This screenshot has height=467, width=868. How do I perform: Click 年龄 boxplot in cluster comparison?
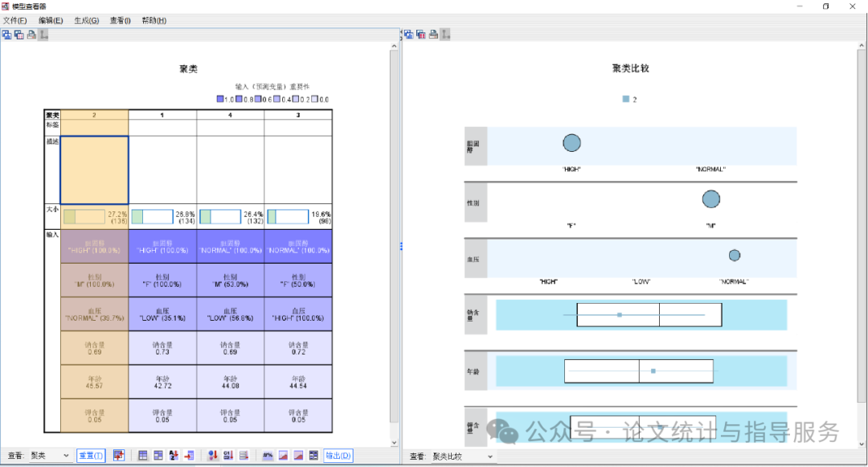(639, 371)
